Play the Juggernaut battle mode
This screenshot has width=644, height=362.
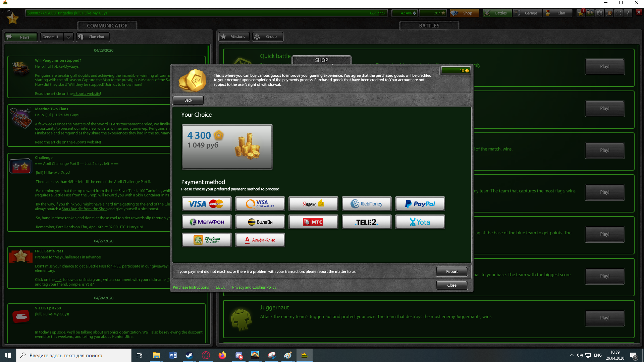(605, 318)
